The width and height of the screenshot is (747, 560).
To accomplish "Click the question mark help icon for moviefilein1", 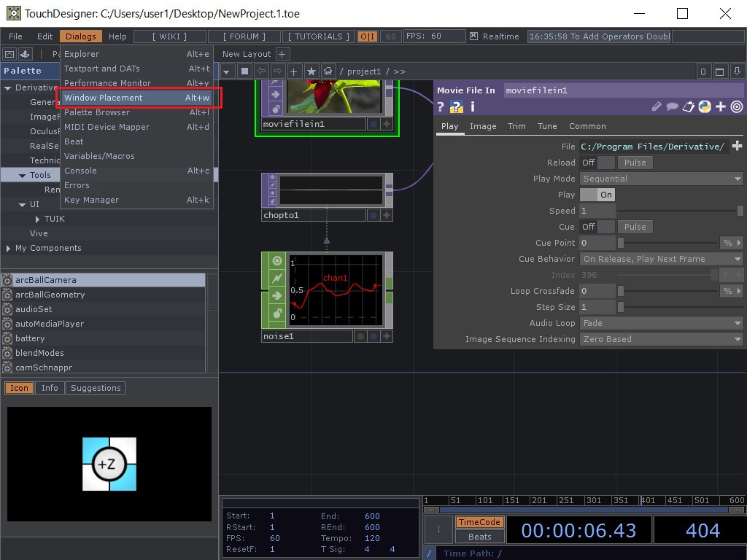I will 441,106.
